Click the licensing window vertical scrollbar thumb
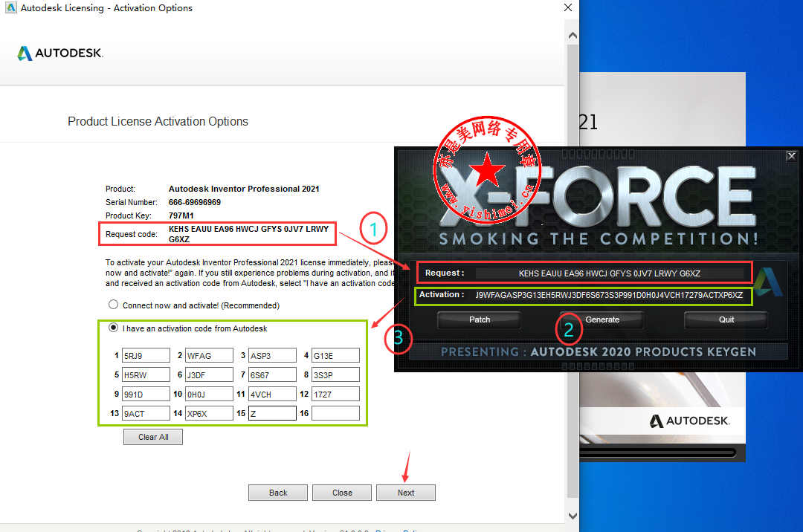This screenshot has width=803, height=532. pos(573,270)
